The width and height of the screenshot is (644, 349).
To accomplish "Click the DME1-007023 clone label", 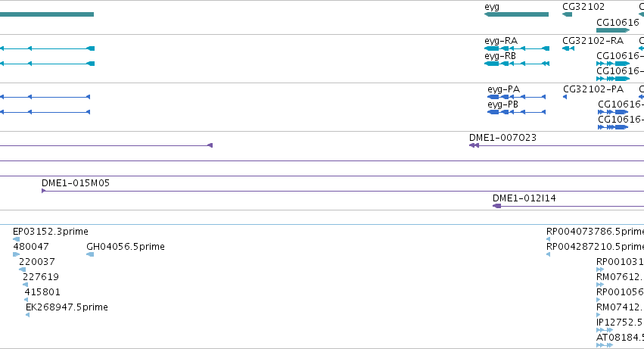I will click(502, 138).
